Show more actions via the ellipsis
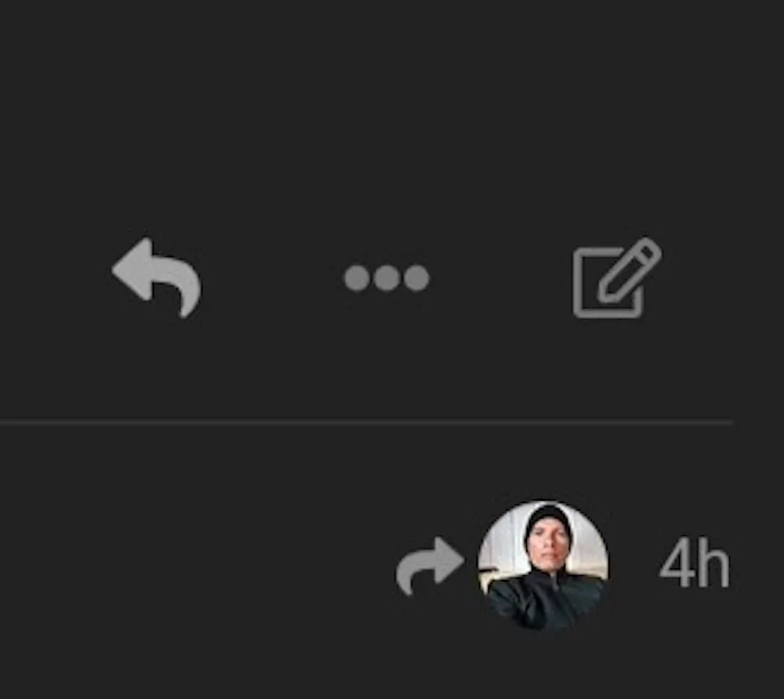The image size is (784, 699). 387,278
